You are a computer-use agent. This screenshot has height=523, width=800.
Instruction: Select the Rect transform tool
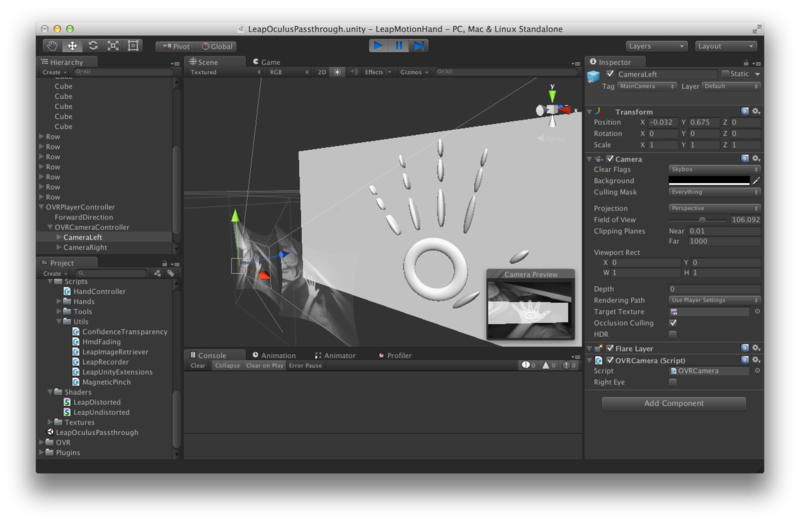pos(133,46)
